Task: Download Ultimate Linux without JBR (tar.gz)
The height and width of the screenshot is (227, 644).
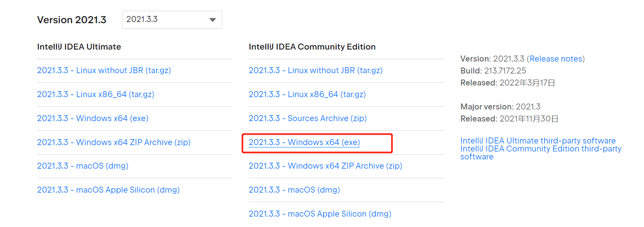Action: tap(104, 71)
